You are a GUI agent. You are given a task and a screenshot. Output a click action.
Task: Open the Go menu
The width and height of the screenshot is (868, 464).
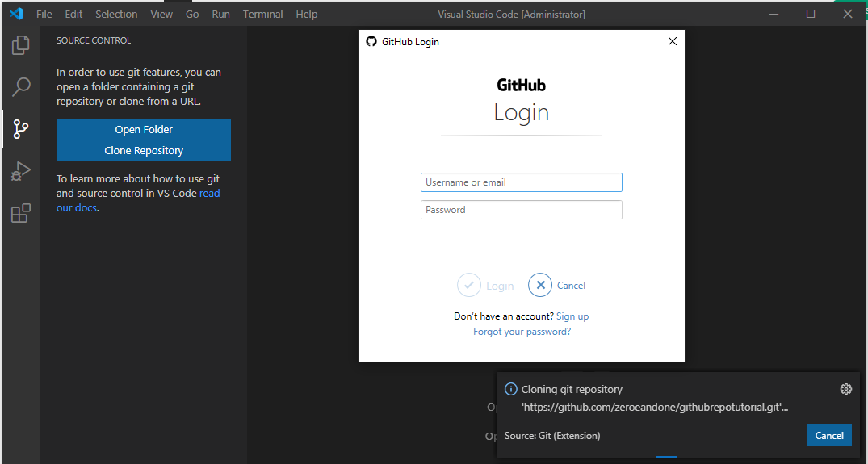point(192,15)
